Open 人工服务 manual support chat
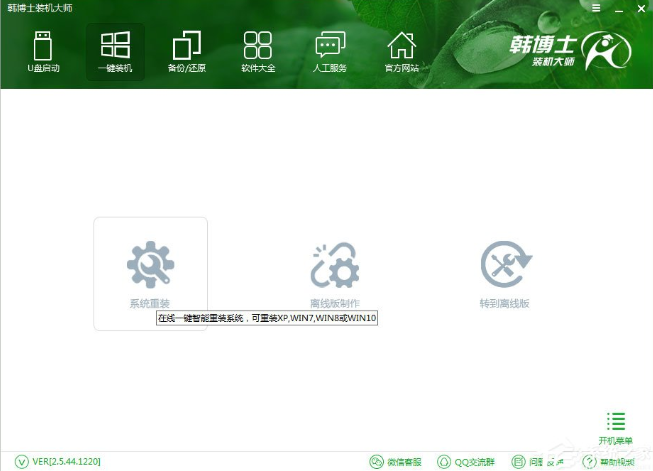653x471 pixels. tap(330, 51)
